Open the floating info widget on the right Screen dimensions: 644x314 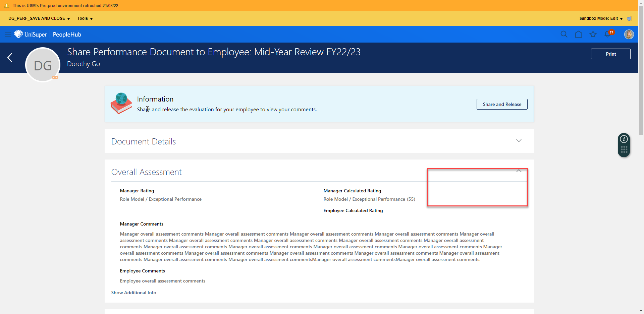pyautogui.click(x=624, y=138)
